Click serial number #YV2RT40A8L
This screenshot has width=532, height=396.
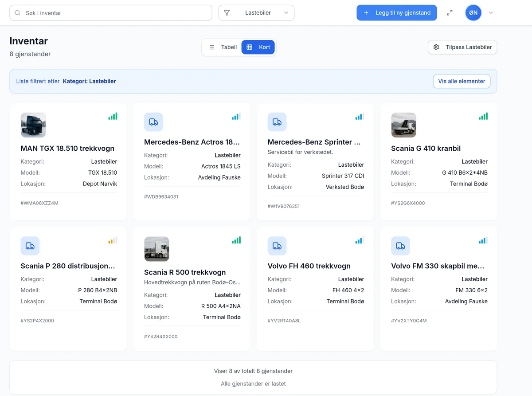point(284,321)
